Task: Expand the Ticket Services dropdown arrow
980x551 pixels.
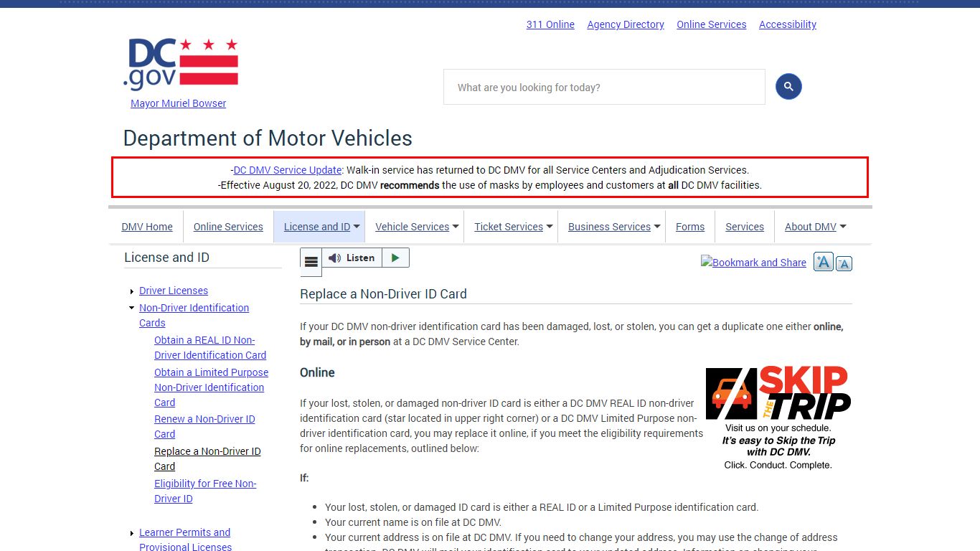Action: point(550,227)
